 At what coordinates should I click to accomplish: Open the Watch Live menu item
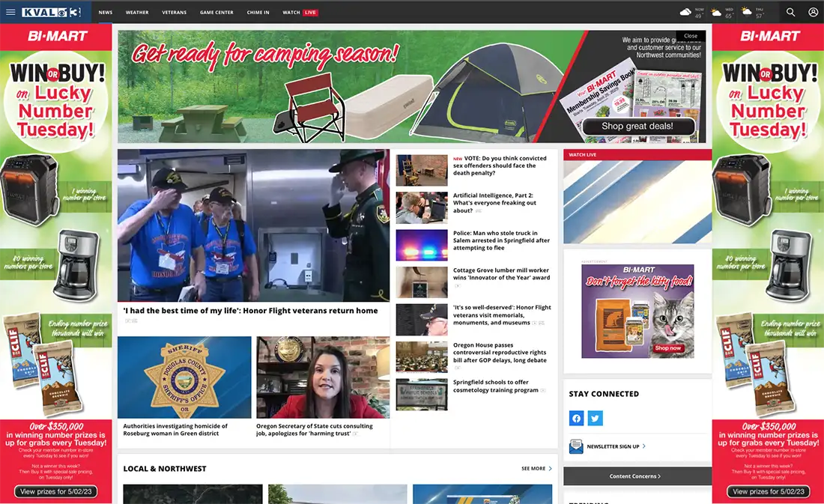coord(300,12)
